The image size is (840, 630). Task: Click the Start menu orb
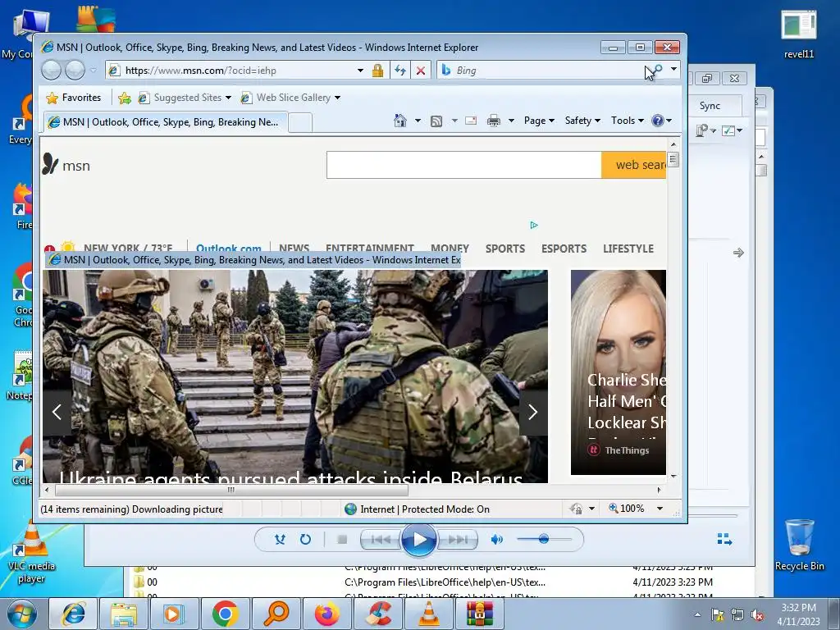point(21,614)
